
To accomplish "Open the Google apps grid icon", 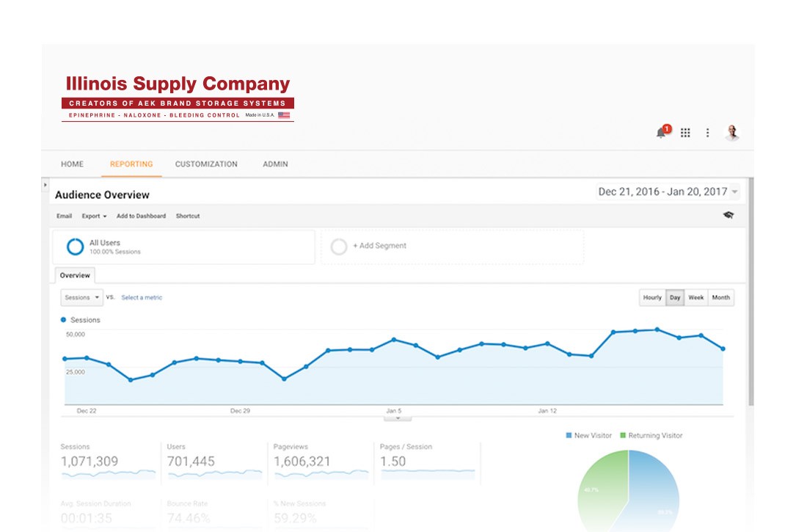I will [x=686, y=133].
